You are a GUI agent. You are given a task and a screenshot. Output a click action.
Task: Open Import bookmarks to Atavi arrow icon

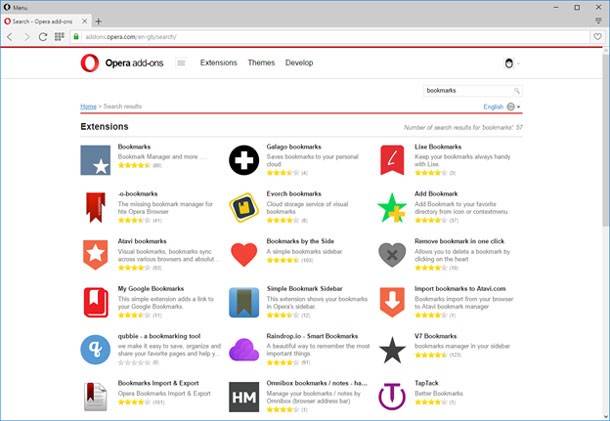pos(392,302)
